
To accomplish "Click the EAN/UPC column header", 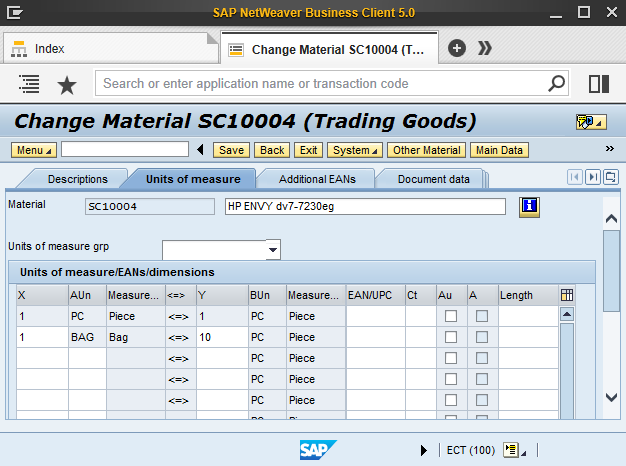I will pos(375,295).
